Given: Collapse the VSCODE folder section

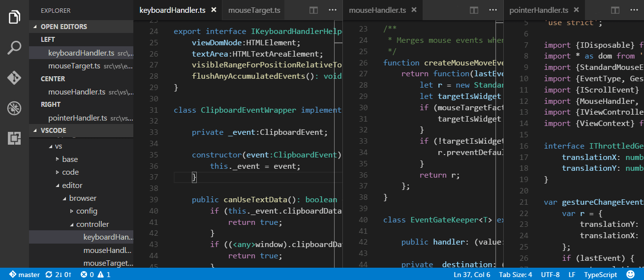Looking at the screenshot, I should click(x=81, y=130).
